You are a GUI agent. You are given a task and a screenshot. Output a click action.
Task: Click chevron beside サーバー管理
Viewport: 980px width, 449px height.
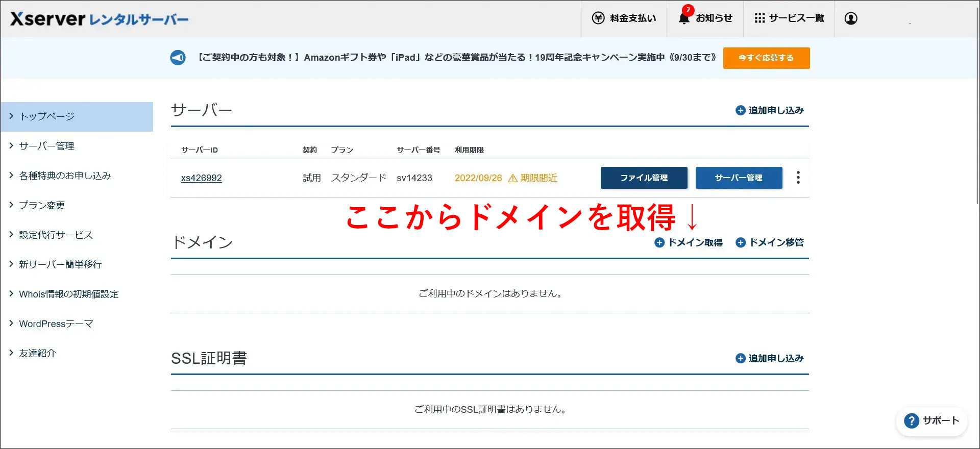pos(11,145)
